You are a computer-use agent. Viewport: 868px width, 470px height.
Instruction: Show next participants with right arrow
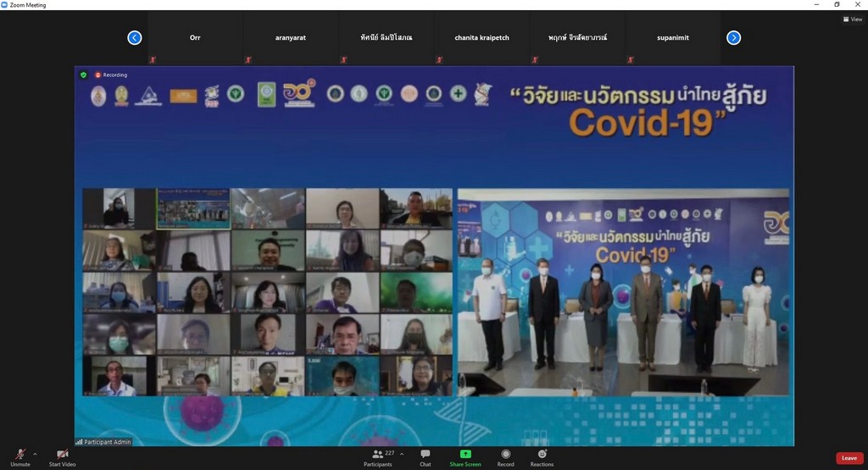734,37
